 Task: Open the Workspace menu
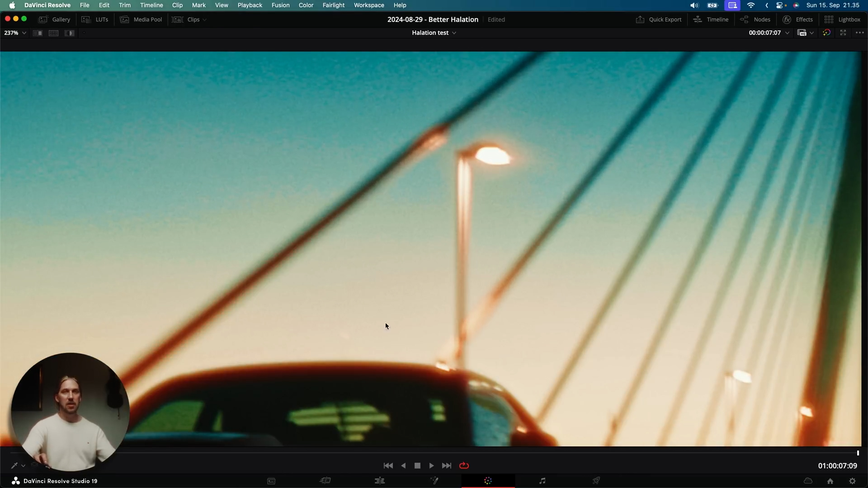(x=368, y=5)
